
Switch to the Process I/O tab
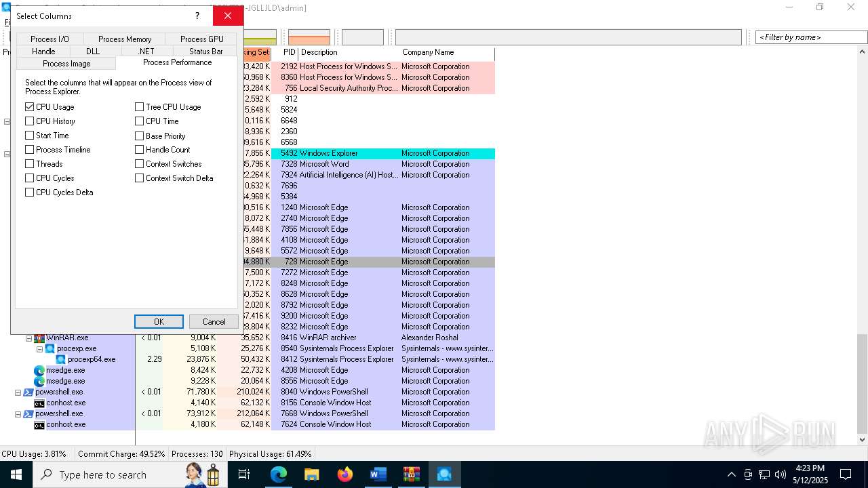[x=50, y=39]
